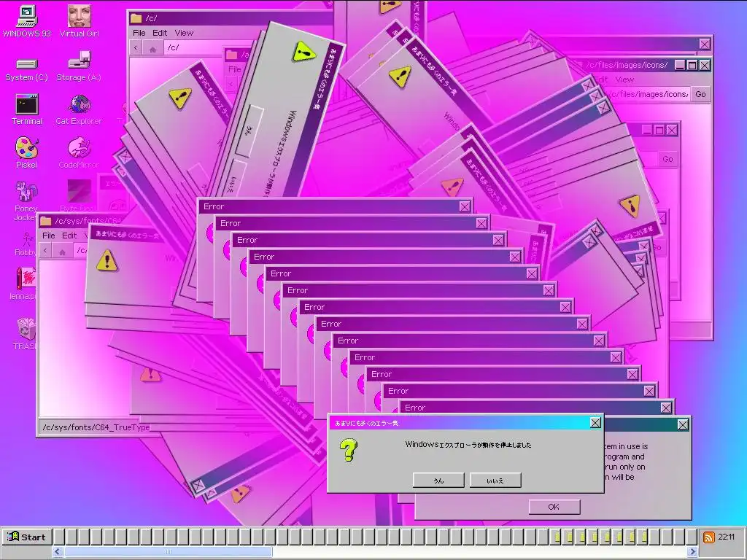This screenshot has width=747, height=560.
Task: Click the いいえ button in front dialog
Action: [495, 480]
